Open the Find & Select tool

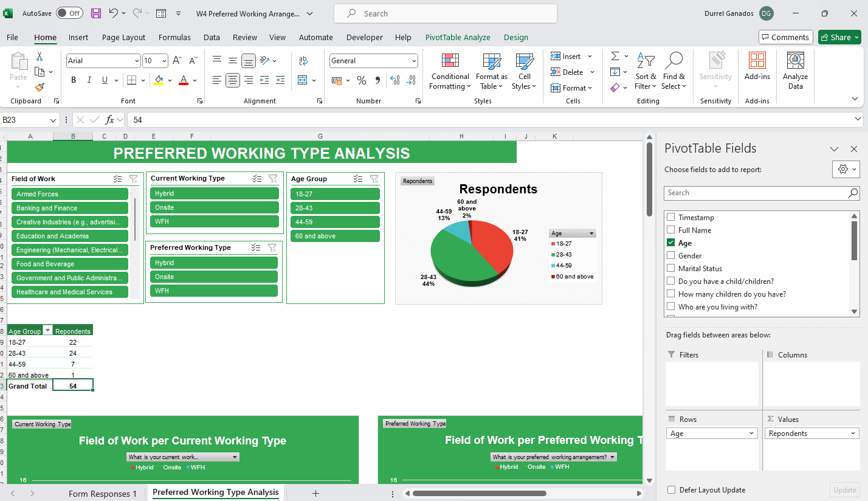tap(673, 71)
